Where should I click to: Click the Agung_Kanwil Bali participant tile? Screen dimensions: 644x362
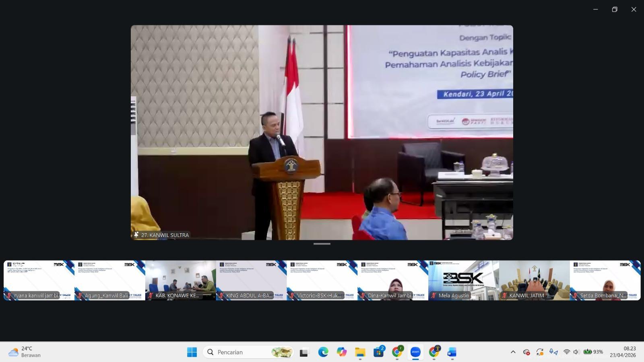pyautogui.click(x=109, y=280)
